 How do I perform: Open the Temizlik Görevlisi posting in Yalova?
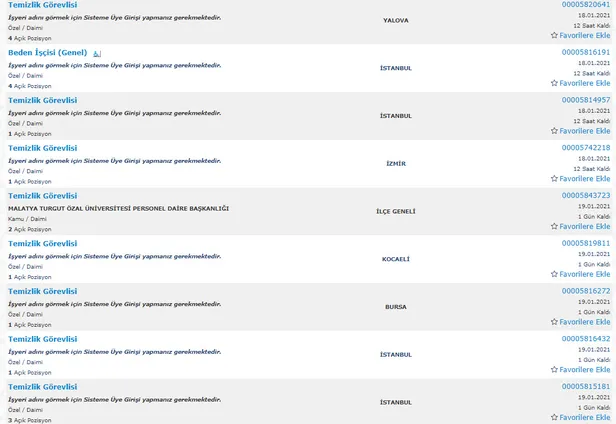point(42,5)
